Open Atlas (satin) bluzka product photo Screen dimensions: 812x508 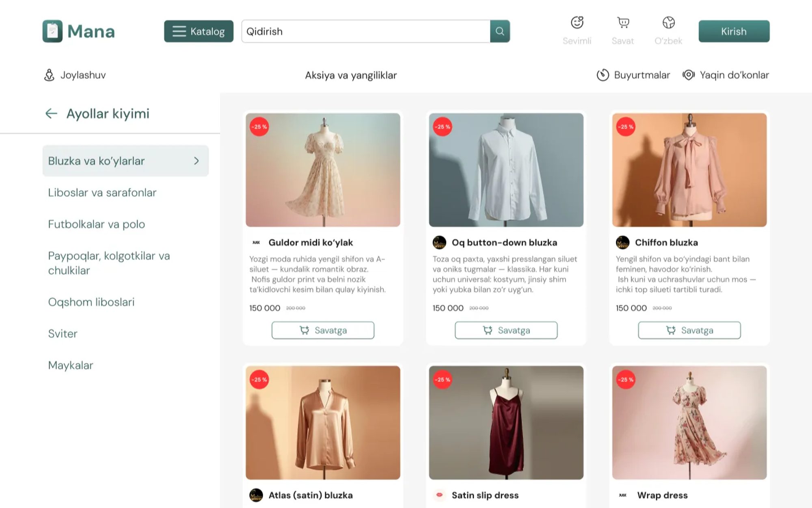click(323, 423)
